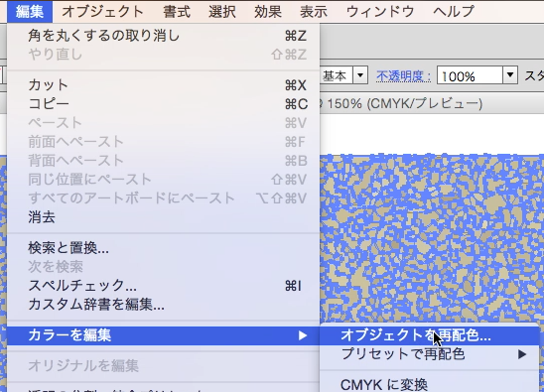Choose 検索と置換... menu entry
This screenshot has height=392, width=544.
163,248
